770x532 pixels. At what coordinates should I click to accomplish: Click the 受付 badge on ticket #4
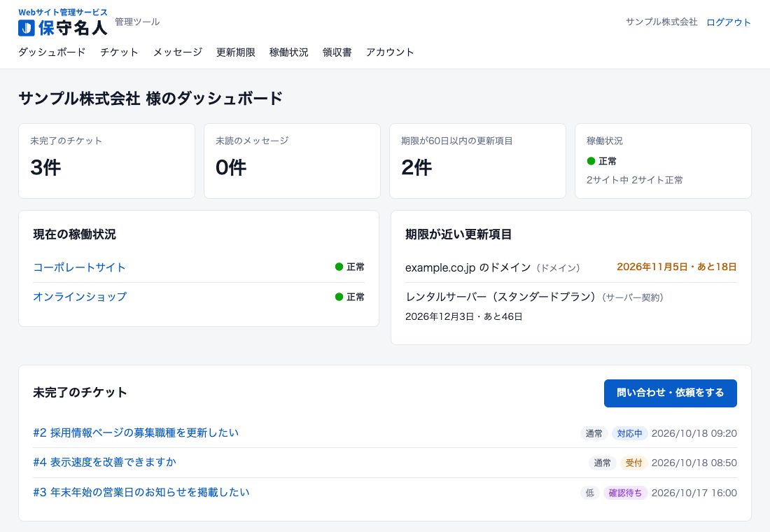pyautogui.click(x=634, y=463)
